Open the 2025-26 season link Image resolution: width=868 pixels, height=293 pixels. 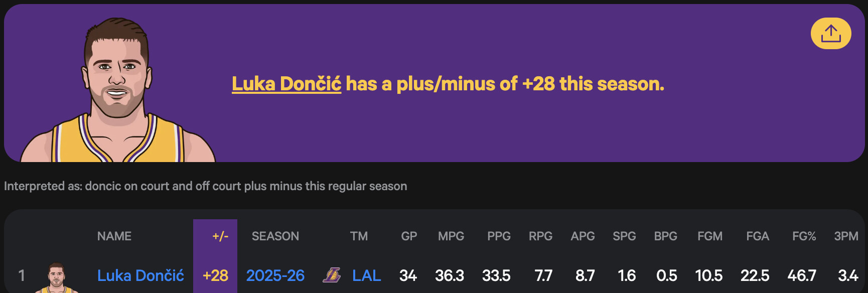[x=275, y=275]
